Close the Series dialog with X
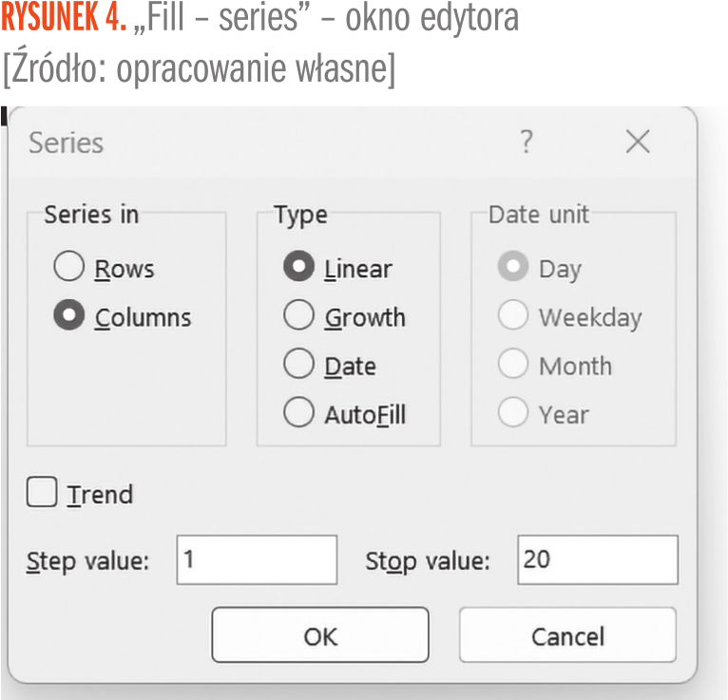Screen dimensions: 728x700 (638, 142)
